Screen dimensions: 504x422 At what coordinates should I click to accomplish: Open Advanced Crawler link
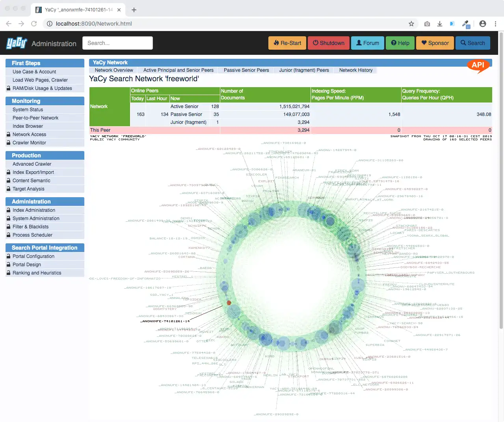[32, 164]
